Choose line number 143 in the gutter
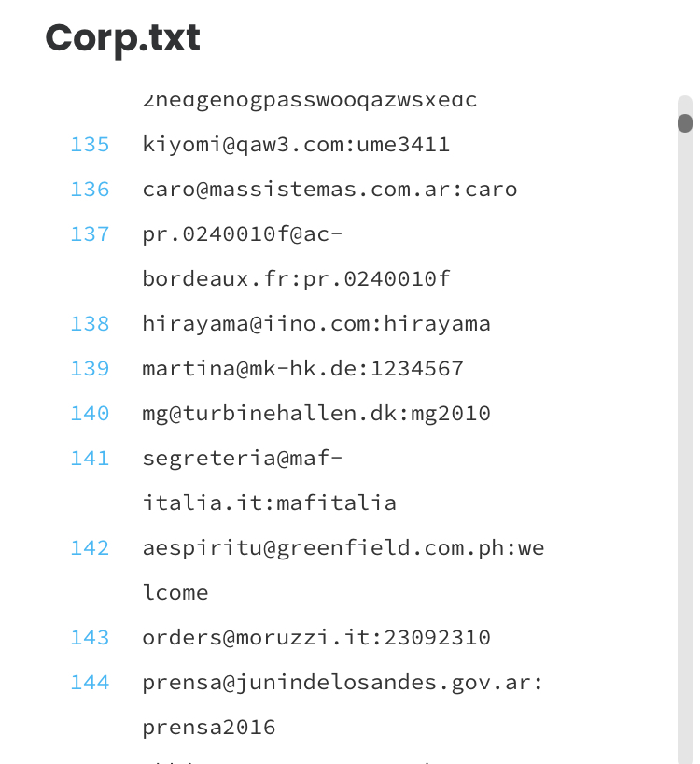The height and width of the screenshot is (764, 700). point(90,638)
